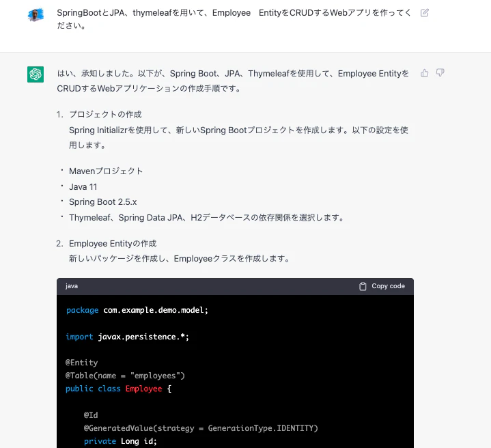
Task: Click the @GeneratedValue annotation line
Action: pos(201,428)
